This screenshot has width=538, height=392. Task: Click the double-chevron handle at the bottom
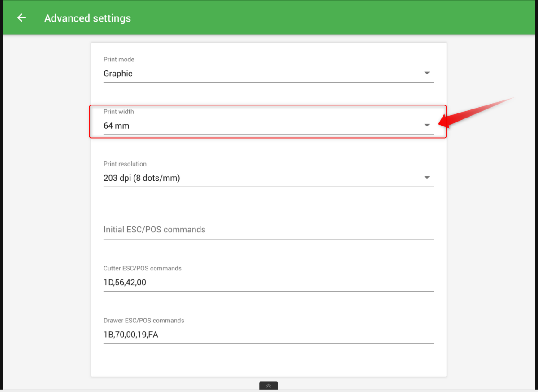(268, 386)
